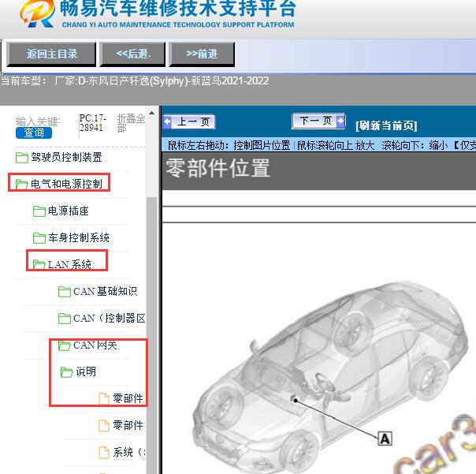
Task: Collapse the CAN 网关 open-folder icon
Action: coord(65,345)
